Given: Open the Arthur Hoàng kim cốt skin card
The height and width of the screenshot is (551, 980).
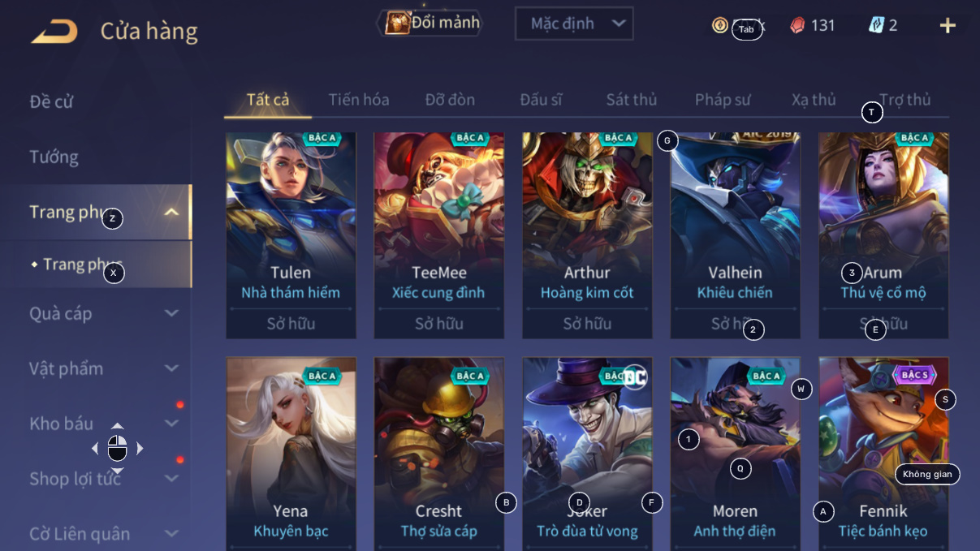Looking at the screenshot, I should 587,235.
